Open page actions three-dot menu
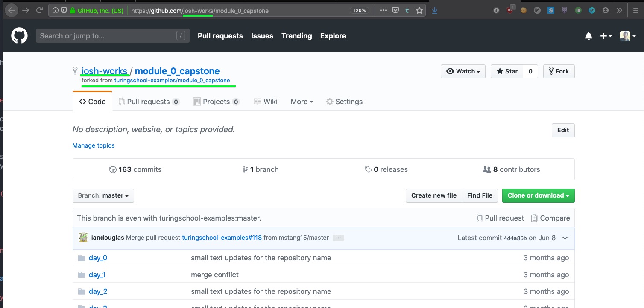The height and width of the screenshot is (308, 644). point(383,11)
